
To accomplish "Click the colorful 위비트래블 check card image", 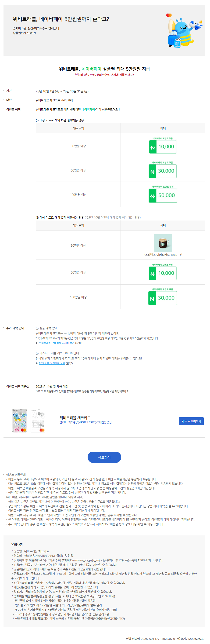I will [19, 421].
